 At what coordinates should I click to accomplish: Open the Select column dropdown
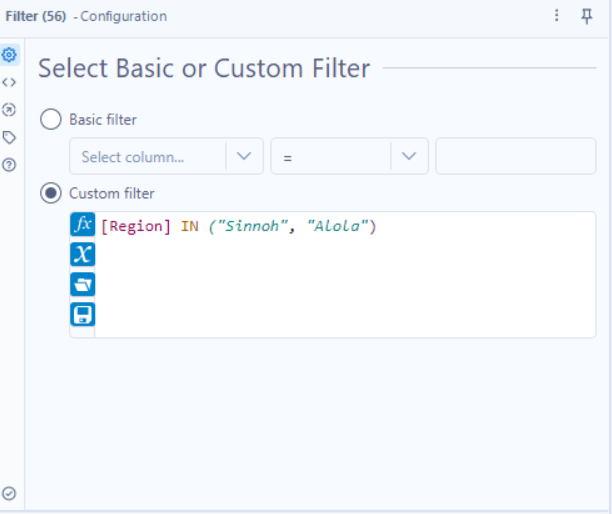148,157
